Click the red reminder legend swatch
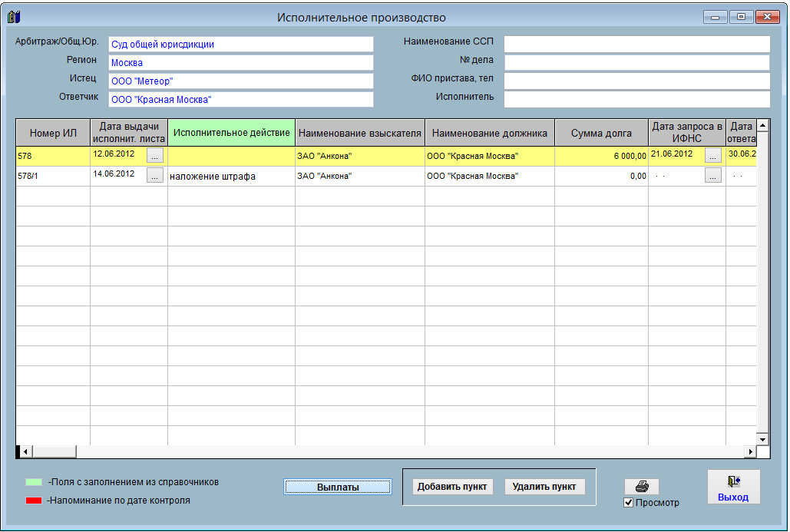Image resolution: width=790 pixels, height=532 pixels. [x=33, y=501]
